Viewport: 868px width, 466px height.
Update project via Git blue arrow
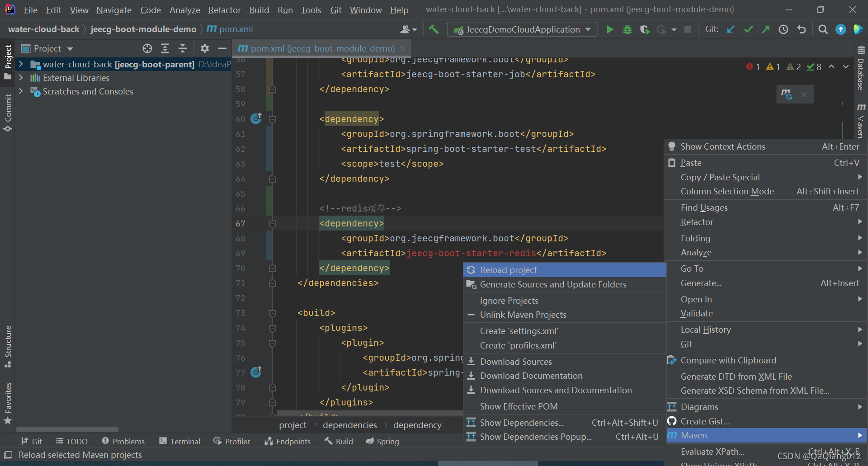[731, 29]
